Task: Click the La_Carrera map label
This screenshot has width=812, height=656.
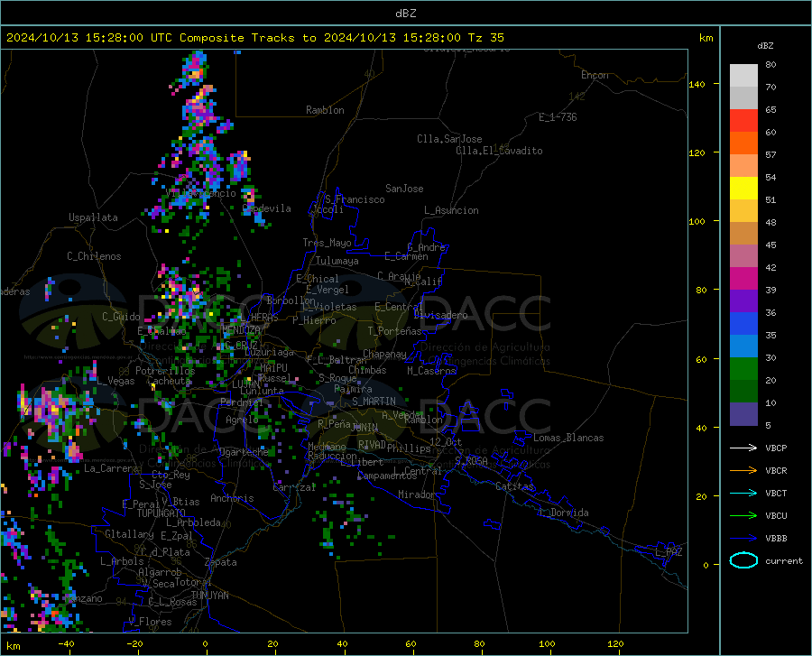Action: [111, 468]
